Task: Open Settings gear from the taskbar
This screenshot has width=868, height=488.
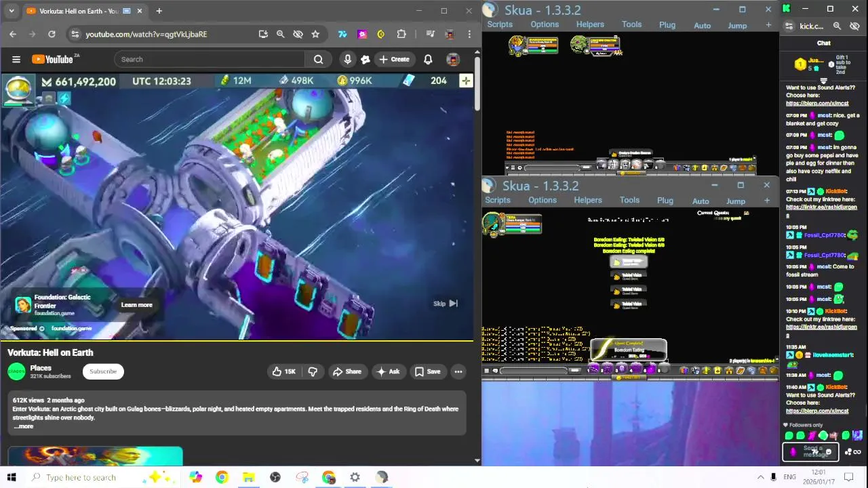Action: point(355,477)
